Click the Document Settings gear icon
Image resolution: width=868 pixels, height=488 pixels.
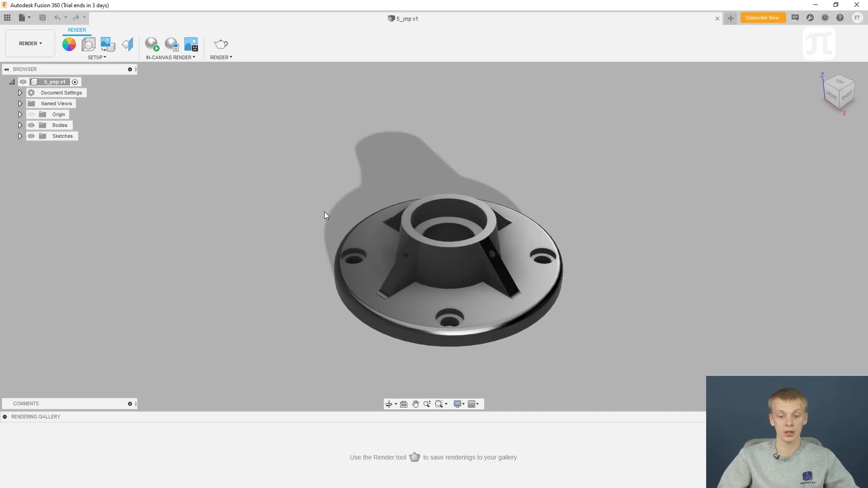coord(31,93)
